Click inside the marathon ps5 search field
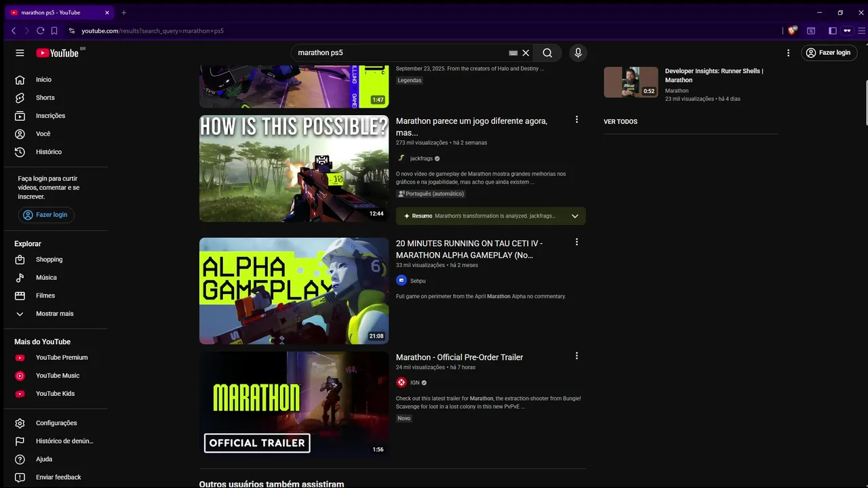868x488 pixels. [400, 53]
